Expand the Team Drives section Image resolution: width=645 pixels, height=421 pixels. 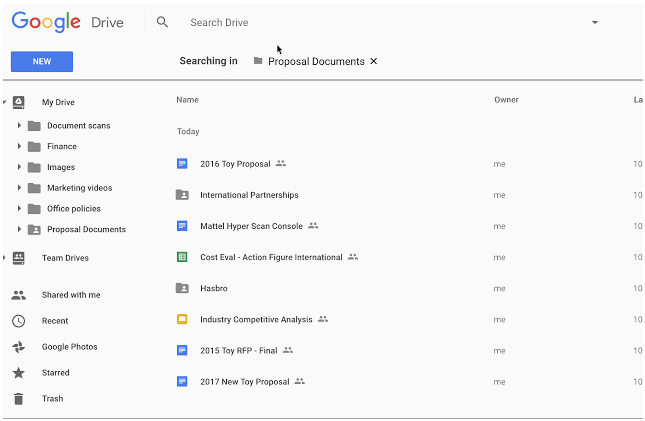[x=5, y=258]
